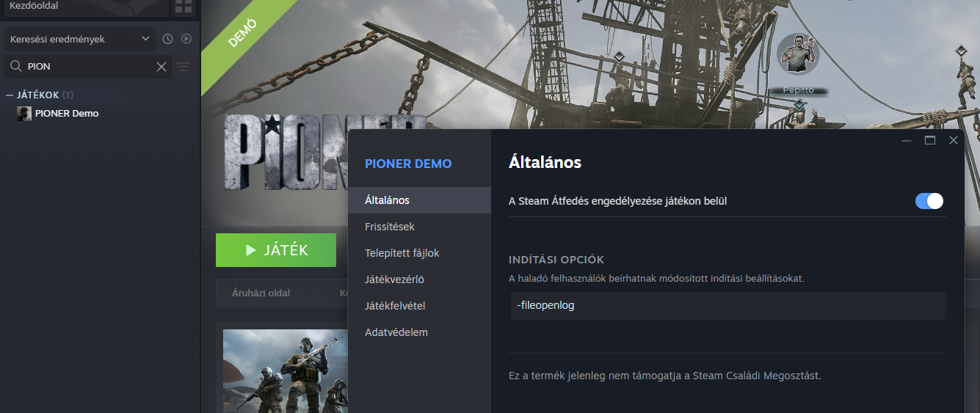Open the advanced filter options icon
980x413 pixels.
click(184, 67)
